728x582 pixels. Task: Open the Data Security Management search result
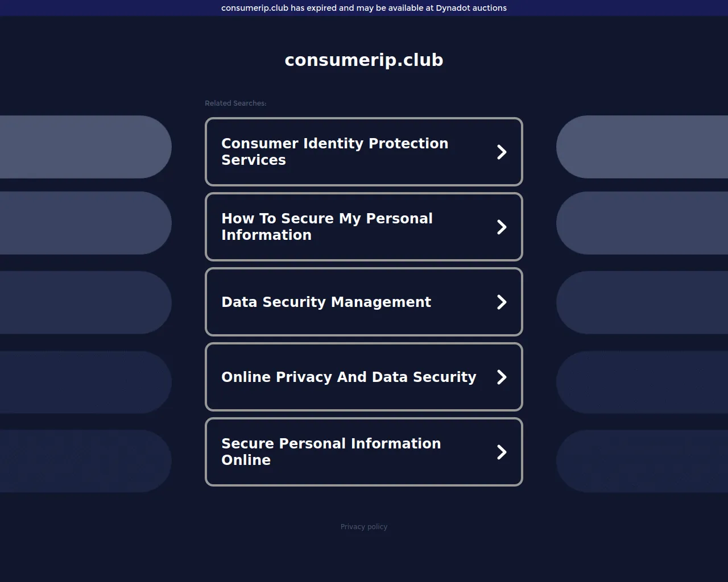click(326, 302)
